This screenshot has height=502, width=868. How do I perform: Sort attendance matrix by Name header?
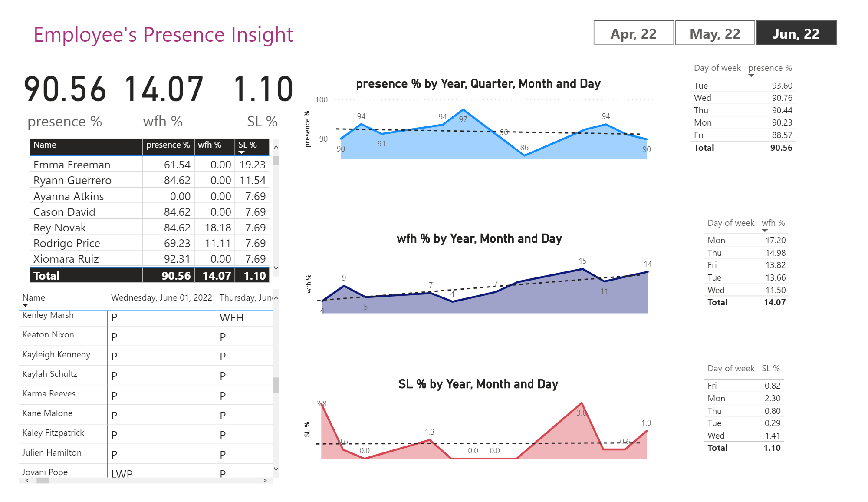tap(33, 297)
